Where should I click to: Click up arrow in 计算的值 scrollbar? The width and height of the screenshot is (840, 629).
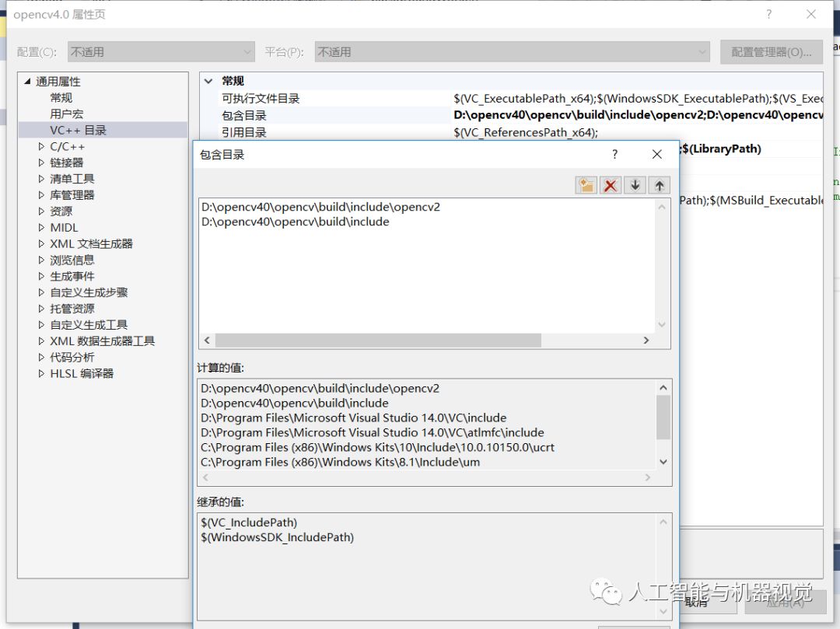click(663, 387)
